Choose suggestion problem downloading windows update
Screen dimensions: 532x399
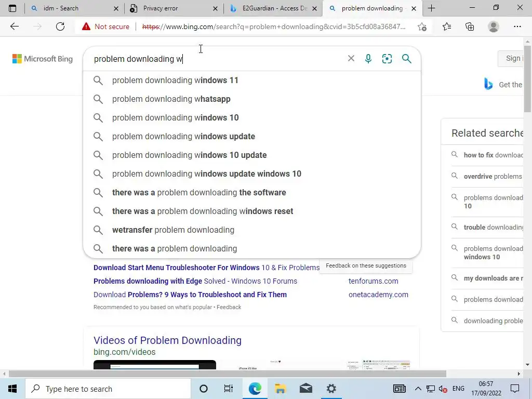tap(252, 137)
